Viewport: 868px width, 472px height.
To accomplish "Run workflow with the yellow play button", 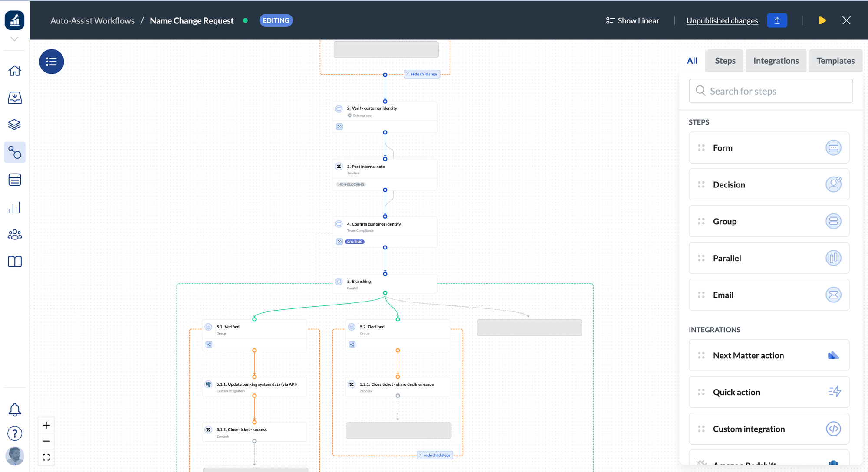I will point(822,20).
